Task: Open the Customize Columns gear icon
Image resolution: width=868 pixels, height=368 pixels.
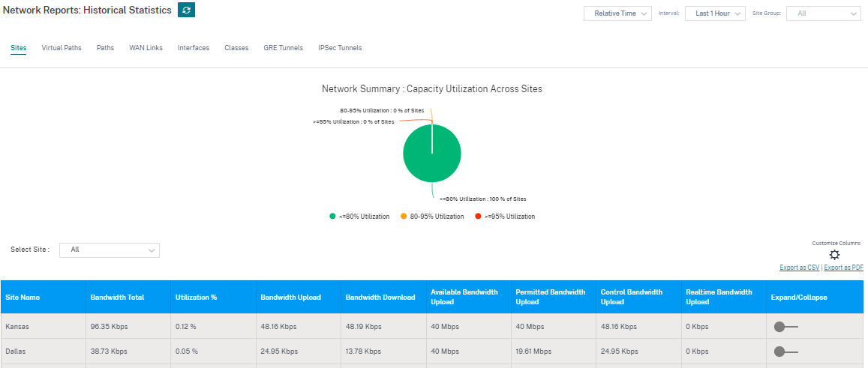Action: (834, 255)
